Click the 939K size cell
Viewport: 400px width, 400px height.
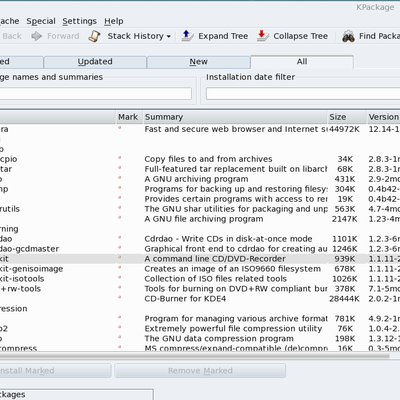pyautogui.click(x=345, y=259)
